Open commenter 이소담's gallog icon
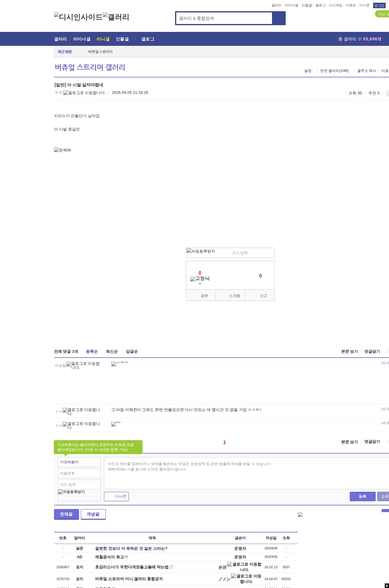 (x=83, y=365)
